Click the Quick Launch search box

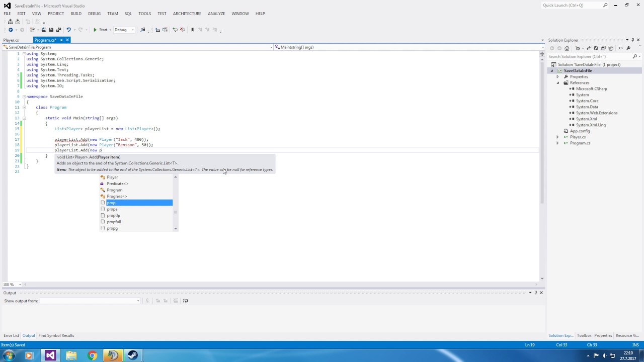[x=575, y=5]
